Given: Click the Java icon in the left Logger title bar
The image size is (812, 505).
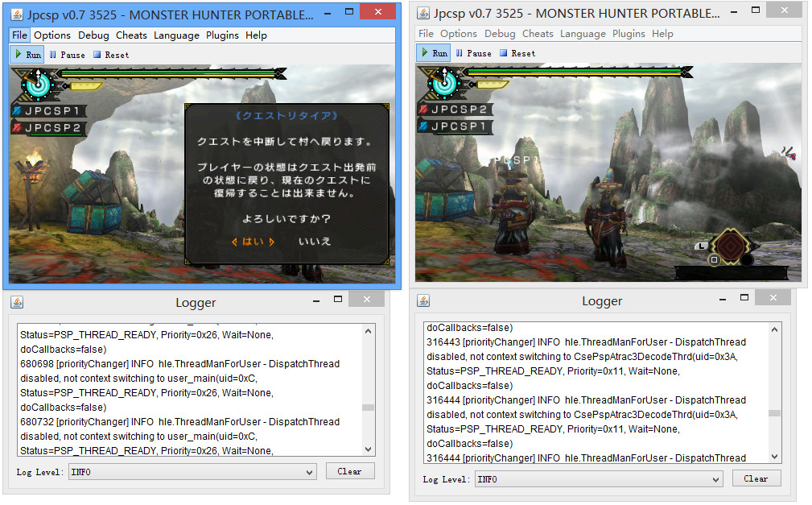Looking at the screenshot, I should click(17, 303).
